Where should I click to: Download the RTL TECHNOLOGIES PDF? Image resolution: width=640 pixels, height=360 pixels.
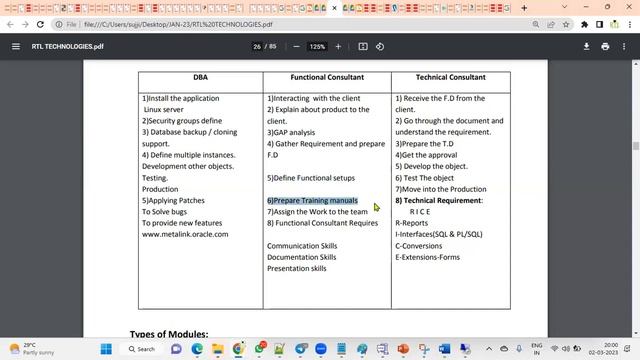point(586,47)
